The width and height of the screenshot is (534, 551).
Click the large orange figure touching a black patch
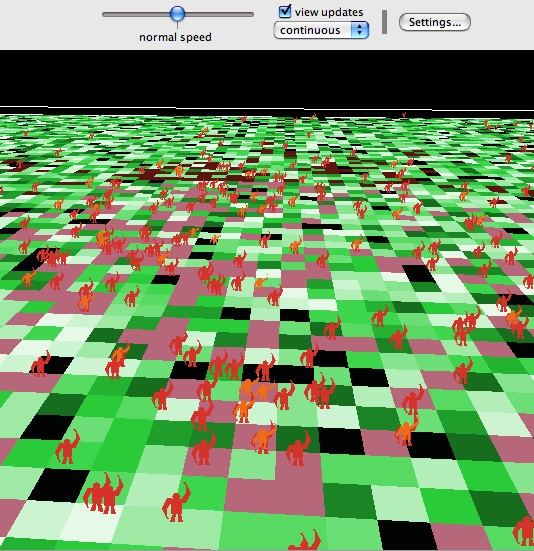click(x=406, y=430)
